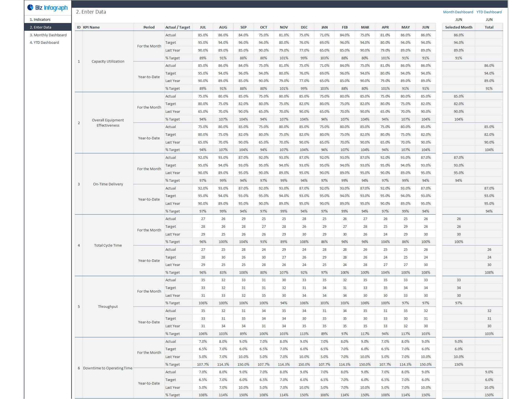Follow the YTD Dashboard link at top right
Screen dimensions: 532x399
[489, 12]
